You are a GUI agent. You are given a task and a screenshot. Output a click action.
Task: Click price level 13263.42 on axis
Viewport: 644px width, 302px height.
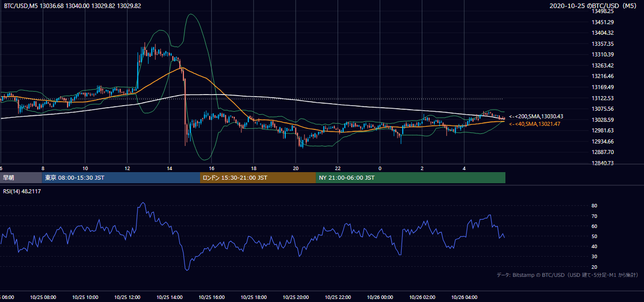click(603, 65)
